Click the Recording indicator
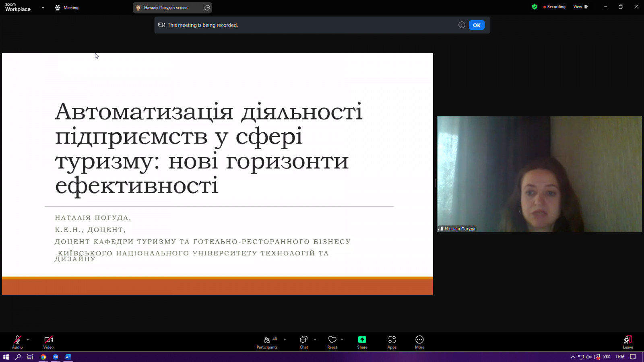This screenshot has width=644, height=362. coord(554,7)
